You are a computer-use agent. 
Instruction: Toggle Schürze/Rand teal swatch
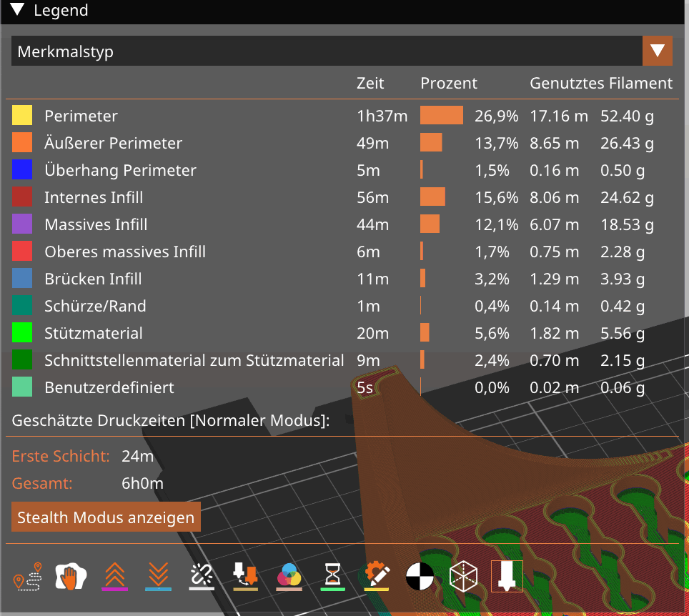tap(22, 306)
